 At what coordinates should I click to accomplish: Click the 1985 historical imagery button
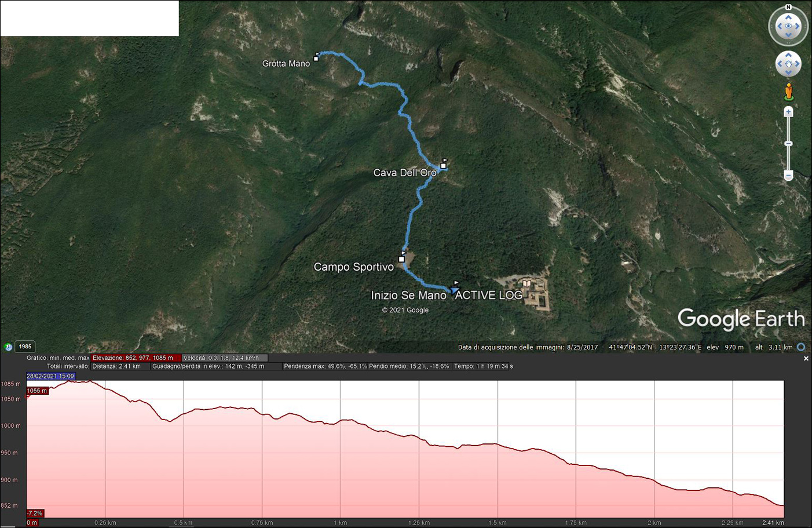pyautogui.click(x=25, y=347)
